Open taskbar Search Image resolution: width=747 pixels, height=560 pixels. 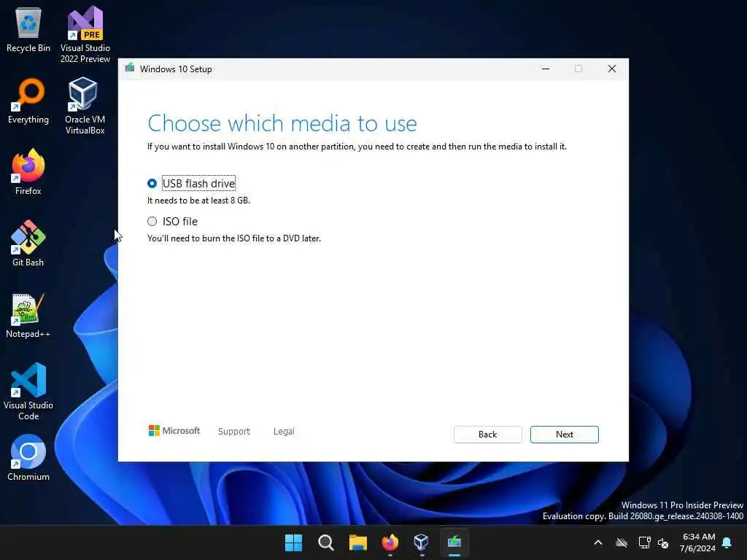(326, 542)
